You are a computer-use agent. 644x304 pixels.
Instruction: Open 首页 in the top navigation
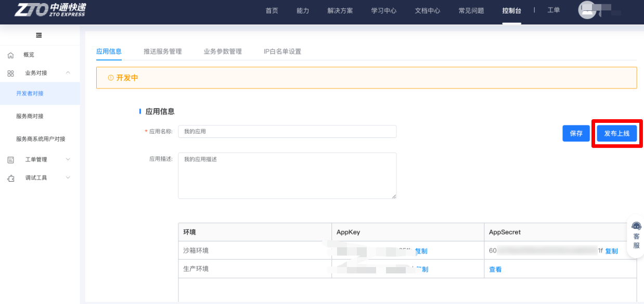point(272,10)
